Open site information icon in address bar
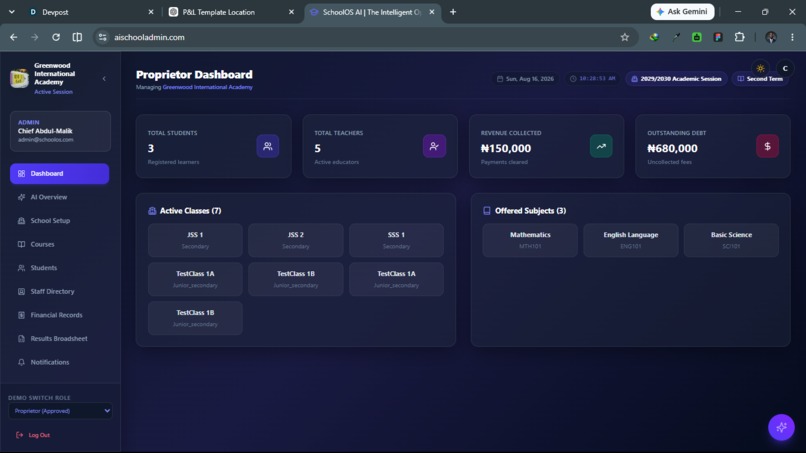 pyautogui.click(x=103, y=37)
